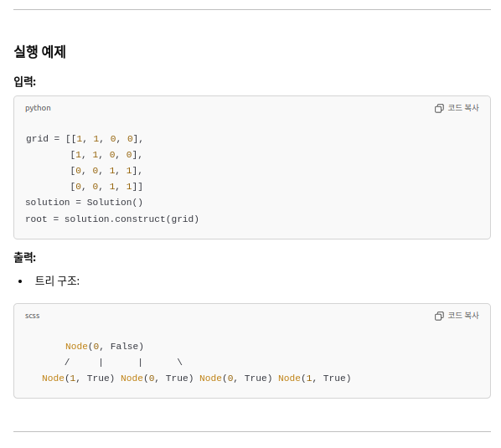This screenshot has width=501, height=448.
Task: Click the bullet point before '트리 구조:'
Action: 20,281
